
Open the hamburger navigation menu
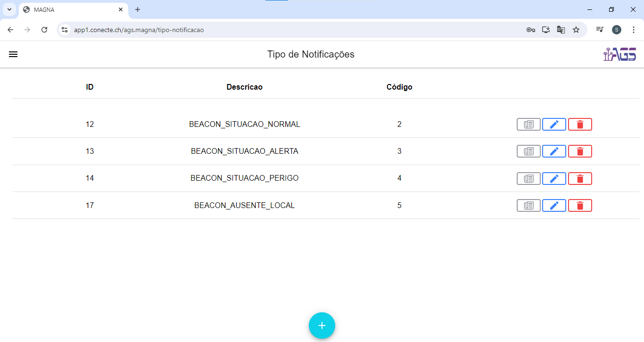pos(13,54)
